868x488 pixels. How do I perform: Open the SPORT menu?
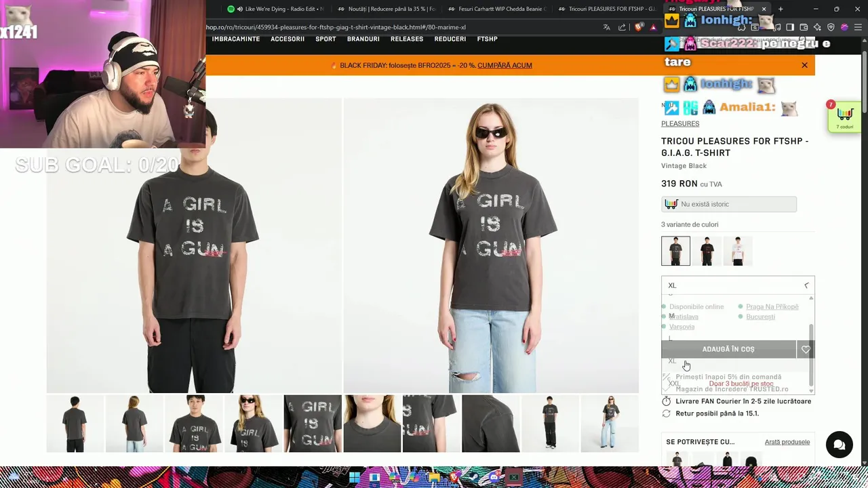coord(325,39)
